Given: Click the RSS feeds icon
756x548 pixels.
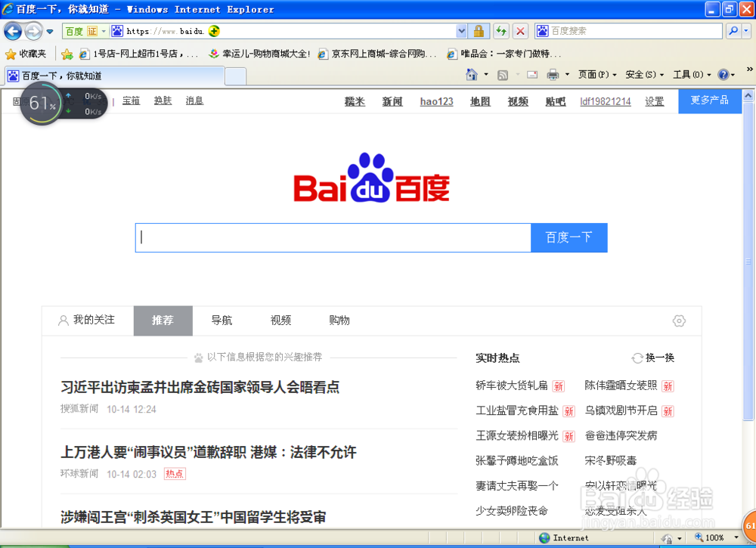Looking at the screenshot, I should coord(503,75).
